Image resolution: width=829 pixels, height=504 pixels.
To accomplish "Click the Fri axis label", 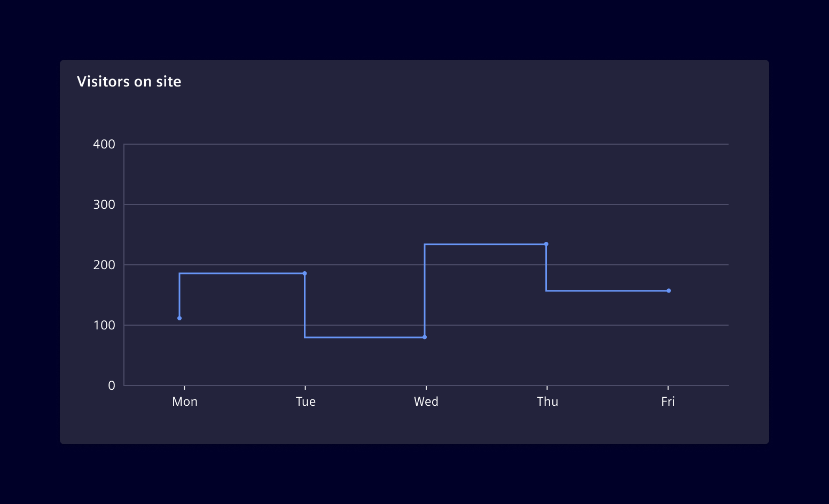I will (x=668, y=401).
